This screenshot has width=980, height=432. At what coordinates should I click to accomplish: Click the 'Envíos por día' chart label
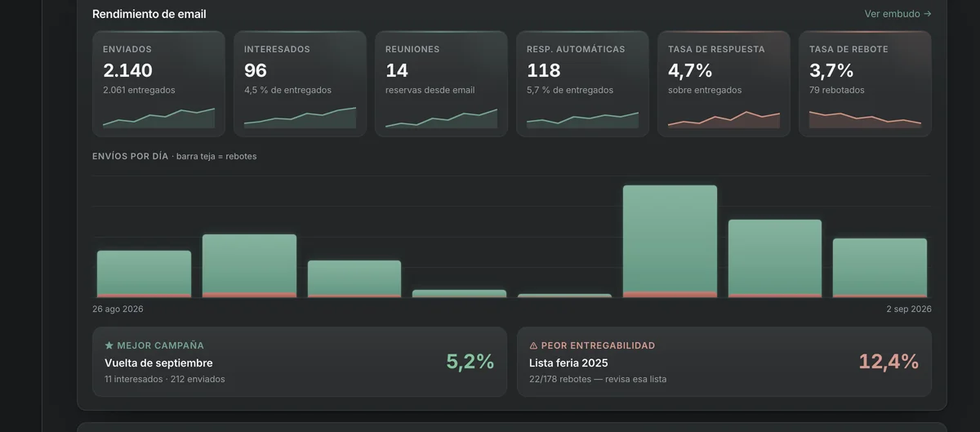[x=130, y=156]
